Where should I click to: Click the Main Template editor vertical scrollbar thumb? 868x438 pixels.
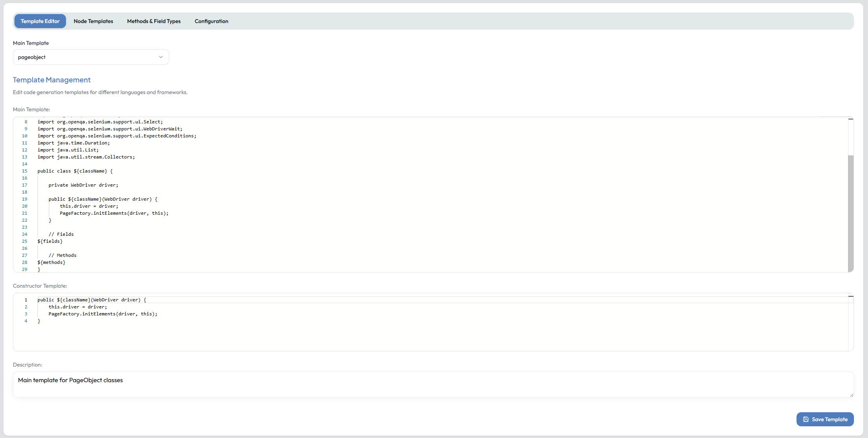pyautogui.click(x=851, y=214)
